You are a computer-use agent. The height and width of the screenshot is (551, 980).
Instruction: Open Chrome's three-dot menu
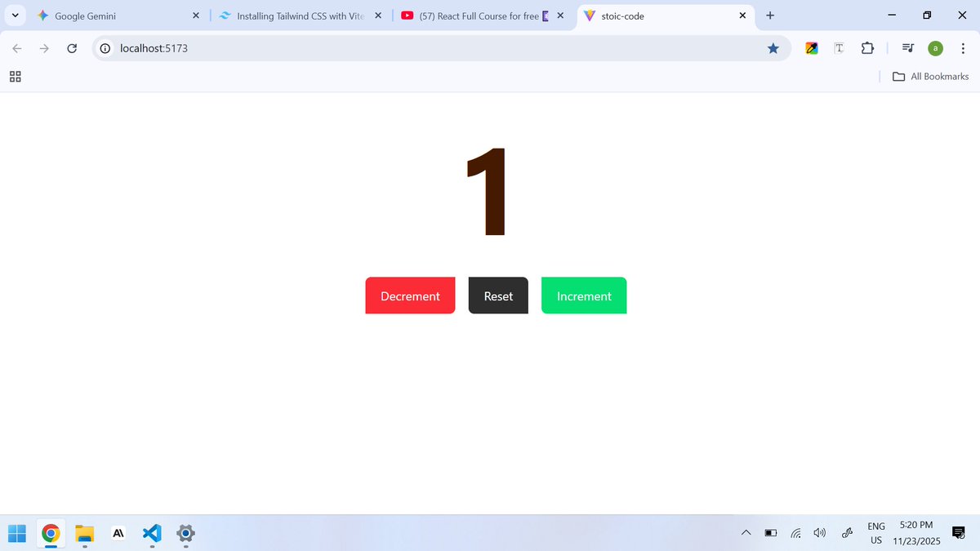964,48
